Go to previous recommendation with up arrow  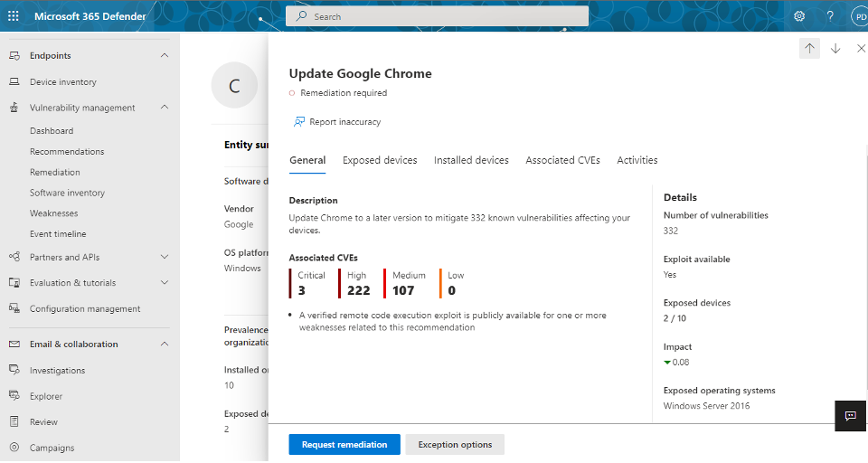click(809, 49)
